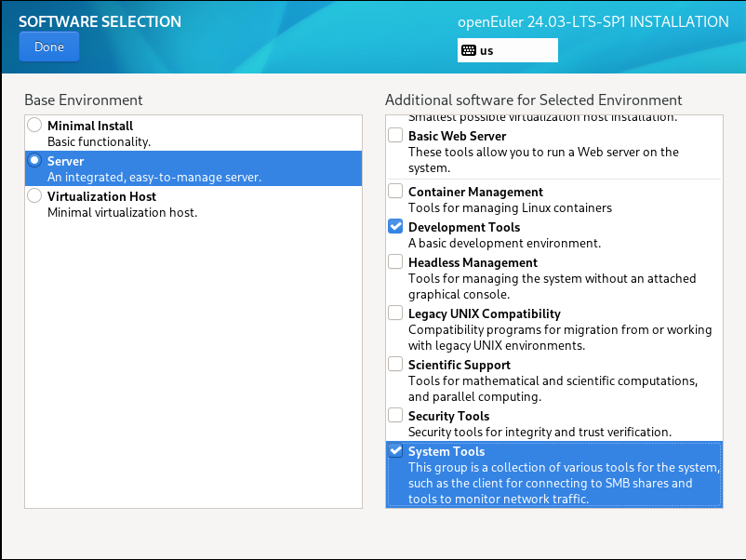Uncheck the Development Tools checkbox

point(395,226)
